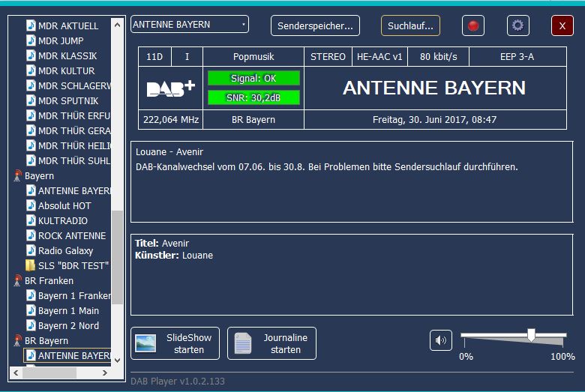Click the red record button icon
Screen dimensions: 585x392
472,25
